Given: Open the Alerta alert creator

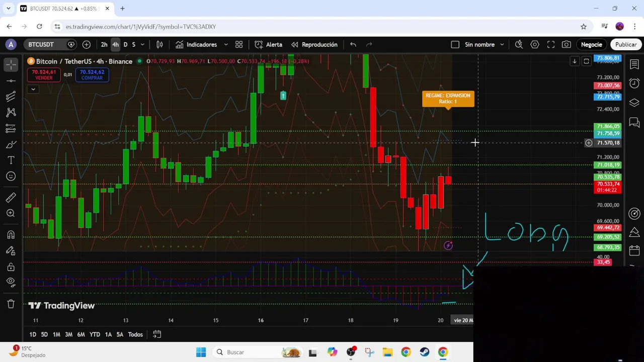Looking at the screenshot, I should point(269,45).
